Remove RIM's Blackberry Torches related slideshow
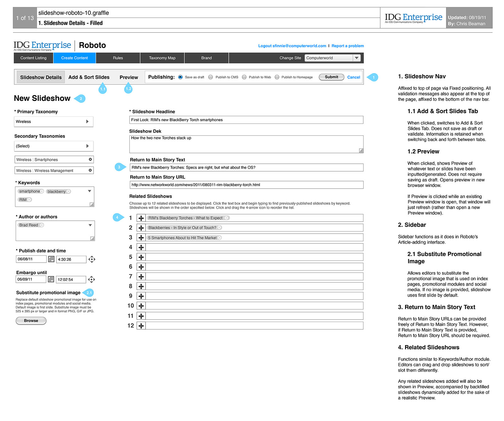 point(226,218)
